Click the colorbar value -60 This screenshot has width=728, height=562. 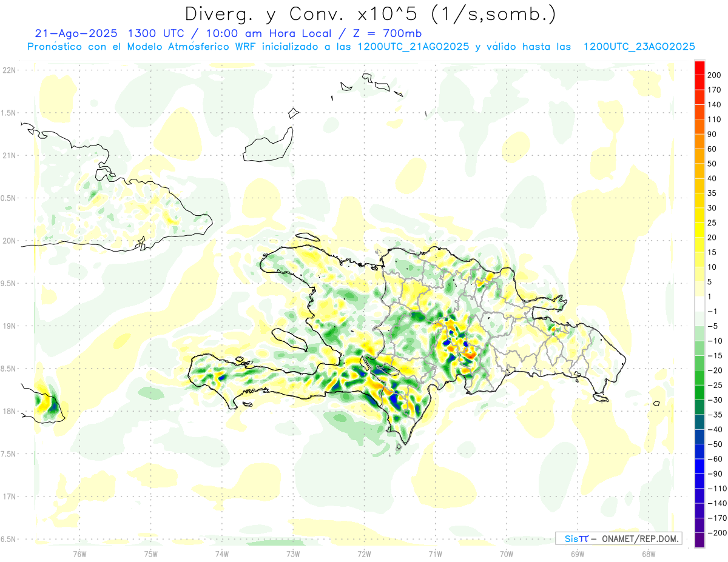tap(715, 460)
